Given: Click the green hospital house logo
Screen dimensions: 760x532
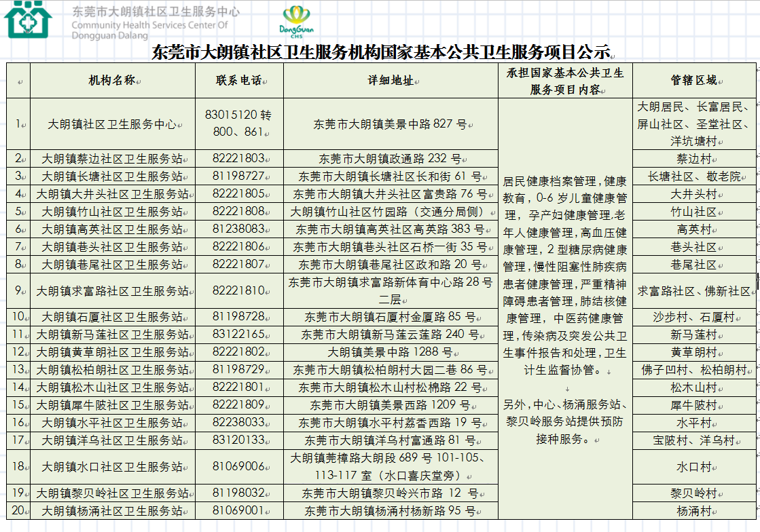Looking at the screenshot, I should tap(27, 20).
